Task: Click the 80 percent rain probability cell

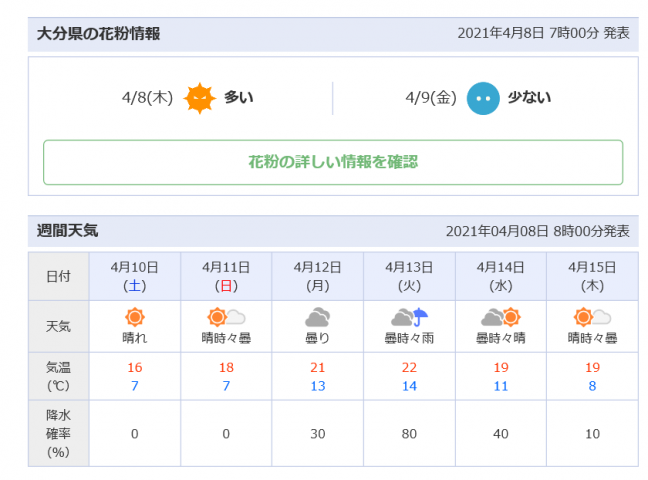Action: coord(409,433)
